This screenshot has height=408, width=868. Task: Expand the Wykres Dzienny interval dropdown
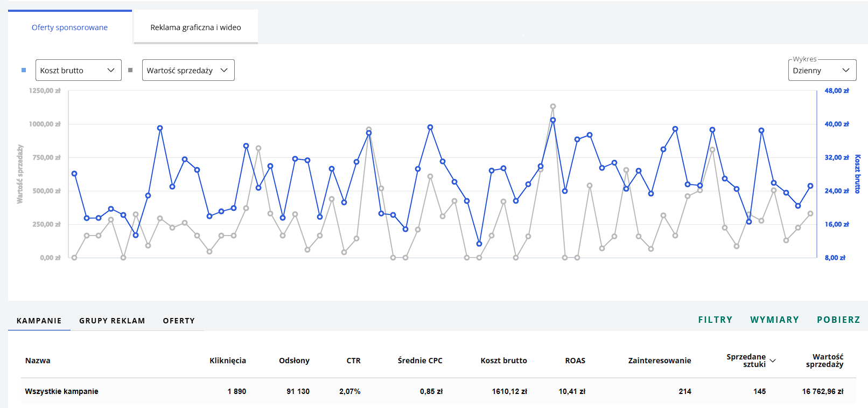click(822, 70)
